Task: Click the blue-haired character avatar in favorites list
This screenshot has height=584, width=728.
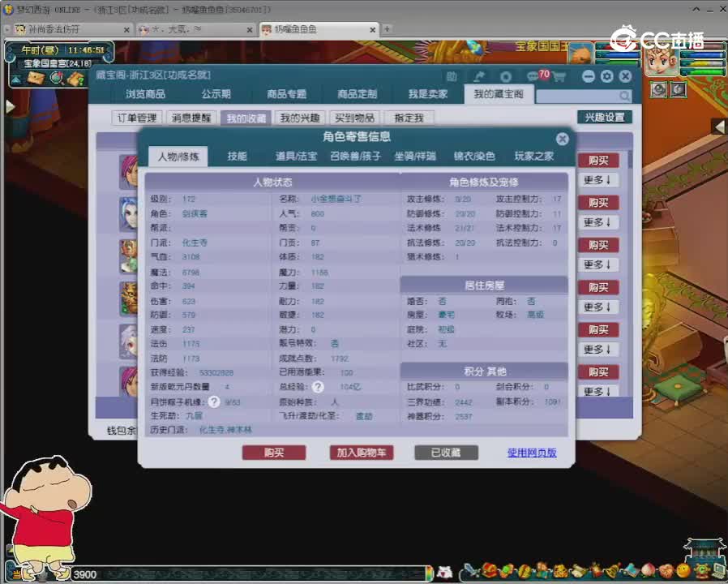Action: point(129,214)
